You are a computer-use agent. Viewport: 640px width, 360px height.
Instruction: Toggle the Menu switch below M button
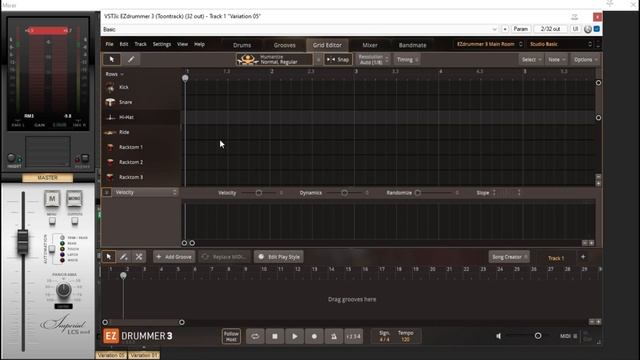[52, 221]
